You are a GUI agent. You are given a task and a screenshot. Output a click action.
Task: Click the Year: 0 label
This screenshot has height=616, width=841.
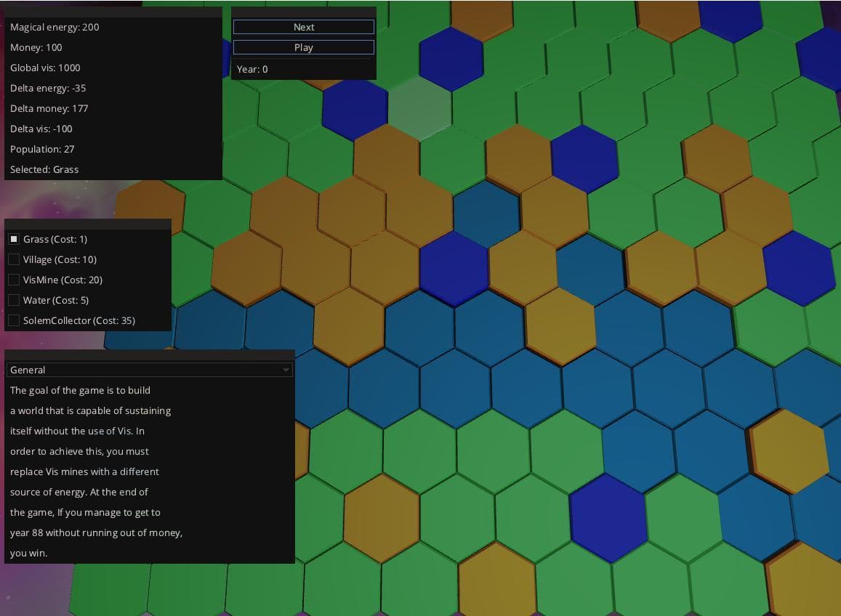click(x=252, y=69)
